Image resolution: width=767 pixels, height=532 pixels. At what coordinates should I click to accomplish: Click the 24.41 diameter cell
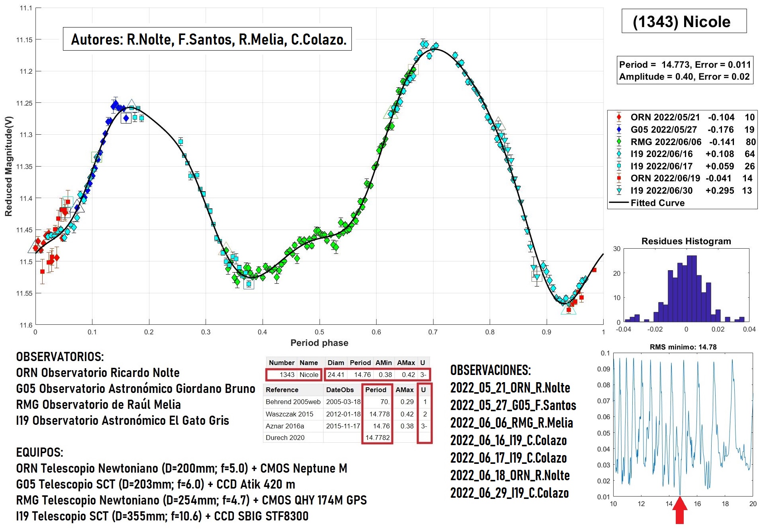(336, 375)
